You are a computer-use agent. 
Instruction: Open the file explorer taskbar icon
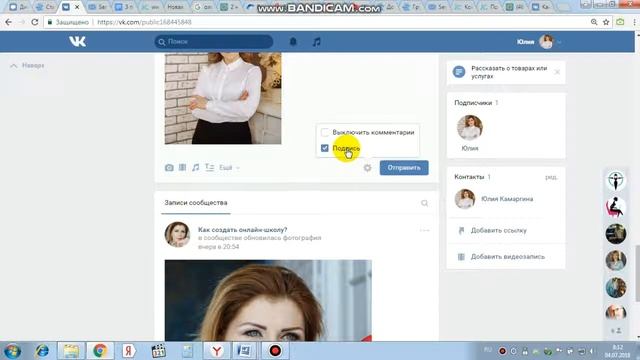click(x=71, y=351)
